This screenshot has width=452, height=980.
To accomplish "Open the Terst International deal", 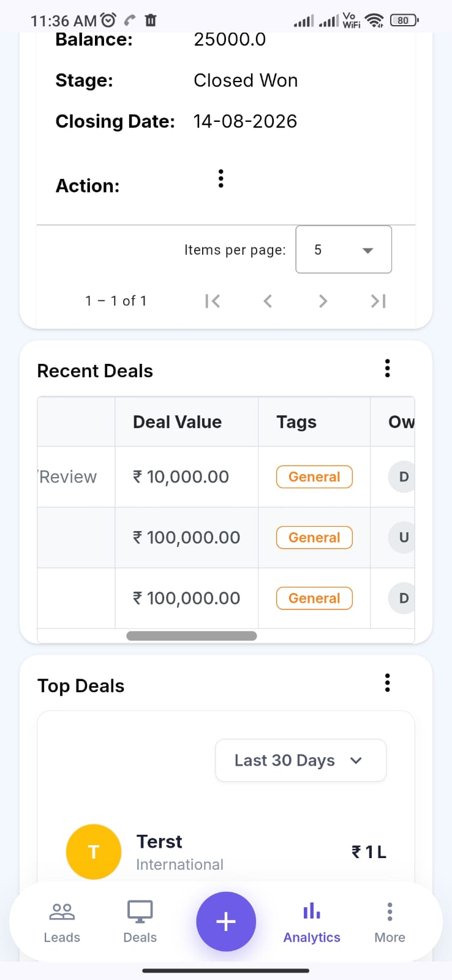I will pos(226,852).
